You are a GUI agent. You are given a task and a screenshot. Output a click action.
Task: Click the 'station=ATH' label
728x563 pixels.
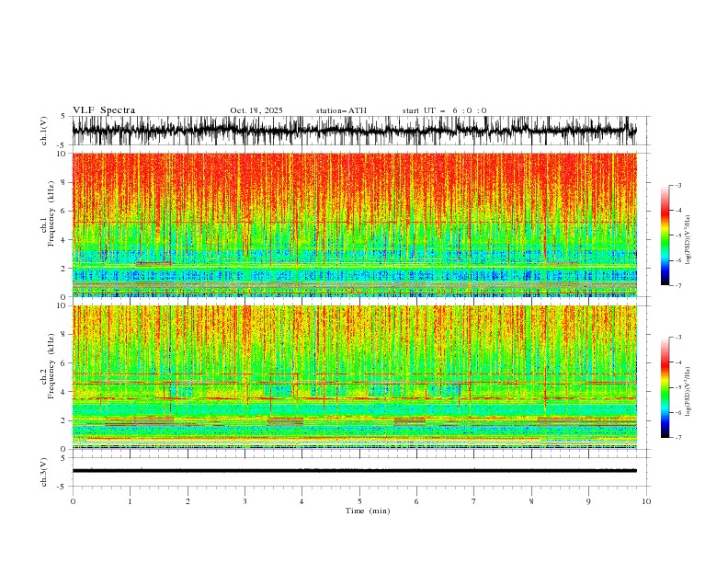click(341, 110)
